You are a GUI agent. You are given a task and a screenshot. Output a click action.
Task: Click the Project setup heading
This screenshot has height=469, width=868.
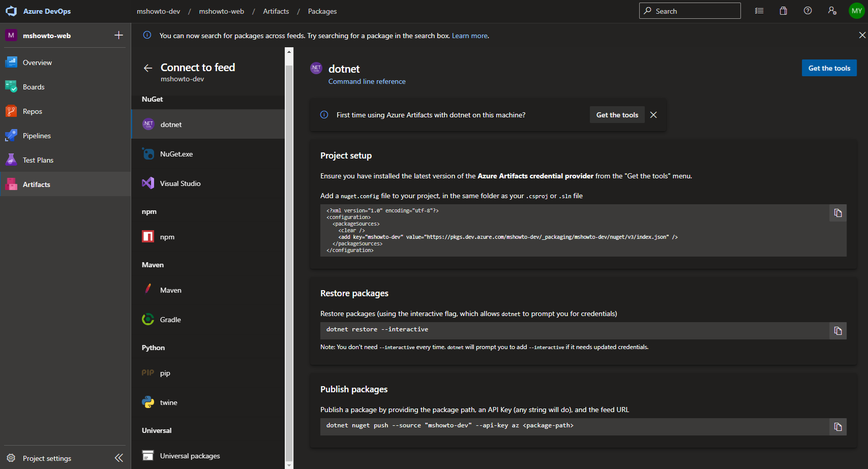point(346,155)
